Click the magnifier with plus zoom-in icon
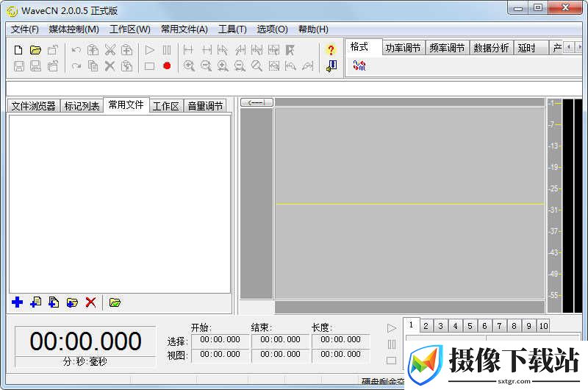Screen dimensions: 588x390 [x=189, y=66]
